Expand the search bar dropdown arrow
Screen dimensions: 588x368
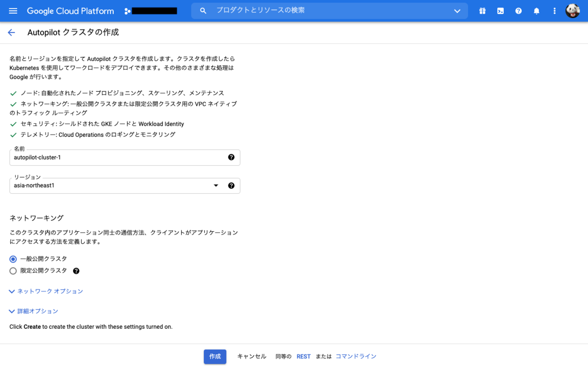457,11
